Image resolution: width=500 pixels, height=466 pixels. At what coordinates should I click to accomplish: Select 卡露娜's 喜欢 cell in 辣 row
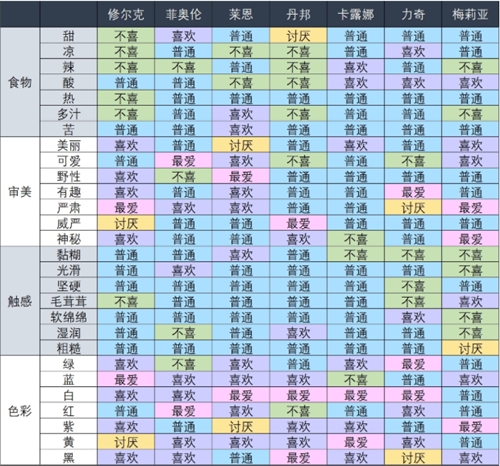click(356, 67)
